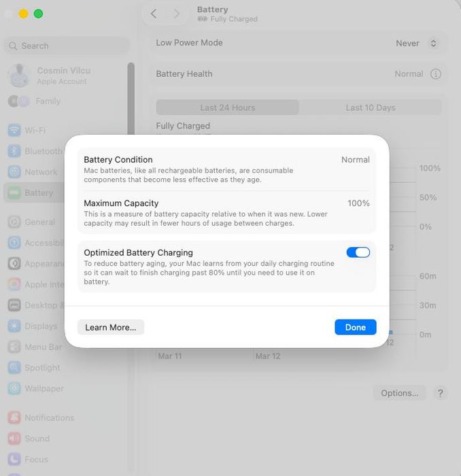Open Family in the sidebar

[48, 101]
